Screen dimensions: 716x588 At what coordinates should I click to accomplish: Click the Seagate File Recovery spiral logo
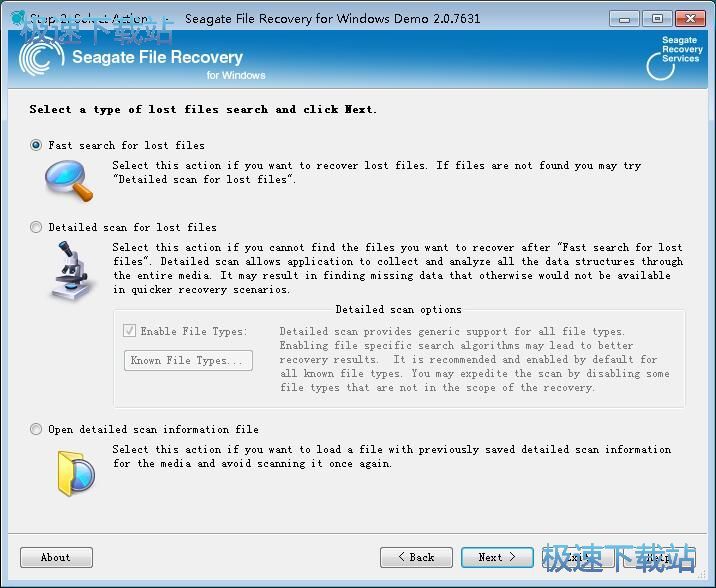[x=41, y=58]
